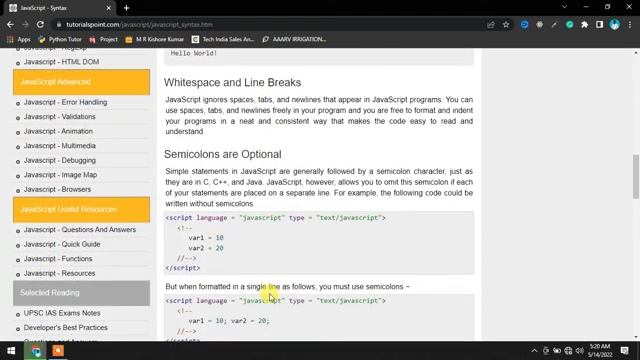Screen dimensions: 640x360
Task: Click the volume speaker tray icon
Action: click(580, 351)
